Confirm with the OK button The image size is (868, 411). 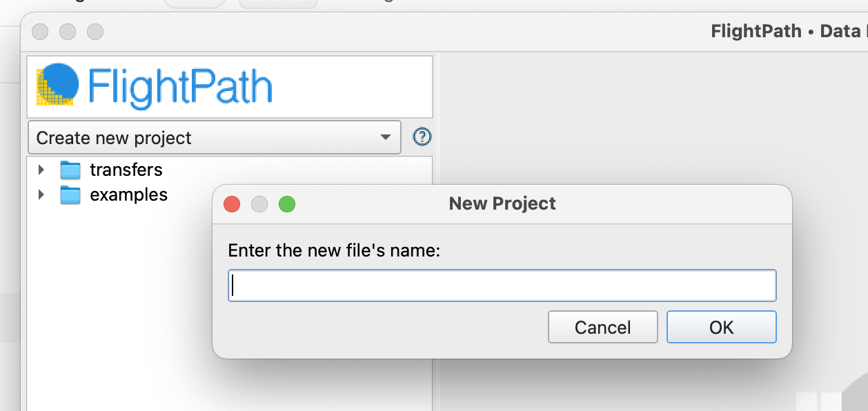722,327
